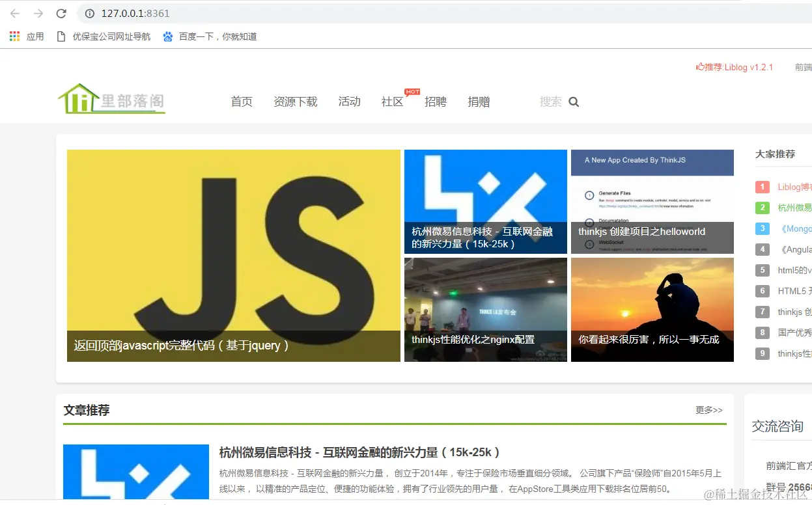Image resolution: width=812 pixels, height=505 pixels.
Task: Go to 首页 in navigation
Action: click(x=242, y=102)
